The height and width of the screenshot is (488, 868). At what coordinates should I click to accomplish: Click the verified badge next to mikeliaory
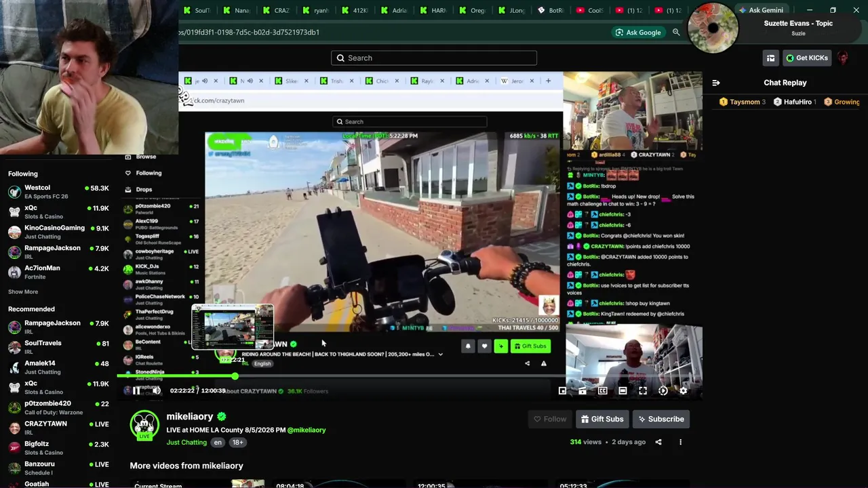pos(222,416)
